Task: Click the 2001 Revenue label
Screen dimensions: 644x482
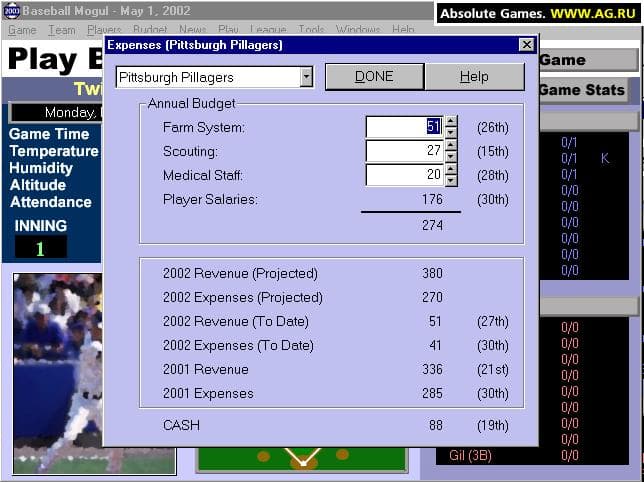Action: coord(206,369)
